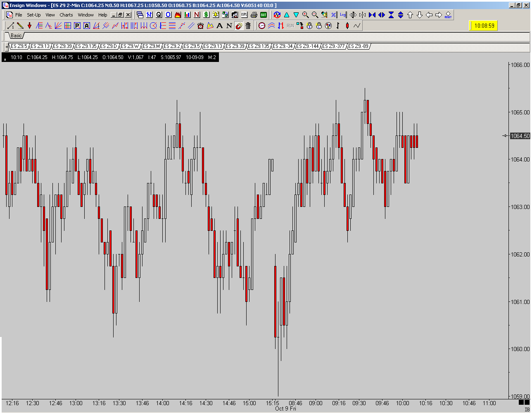The image size is (532, 413).
Task: Open the Charts menu
Action: [x=66, y=15]
